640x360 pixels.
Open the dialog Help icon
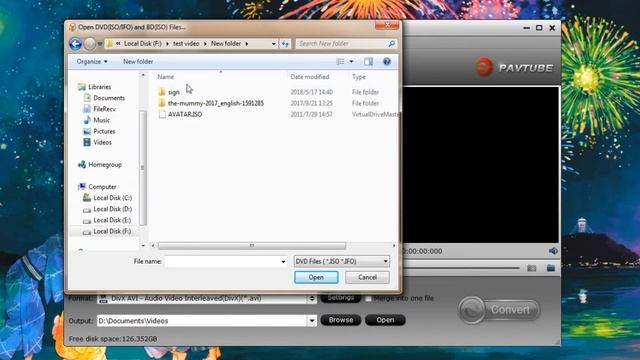click(387, 62)
